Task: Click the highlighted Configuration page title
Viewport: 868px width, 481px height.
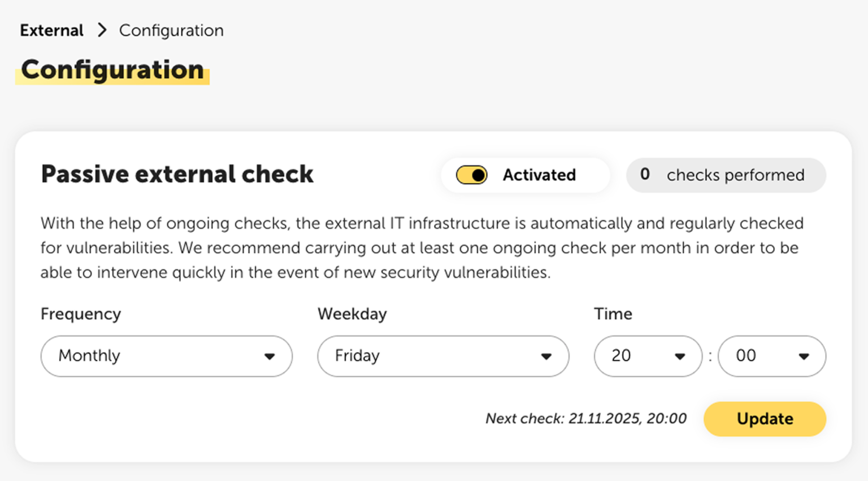Action: click(x=112, y=70)
